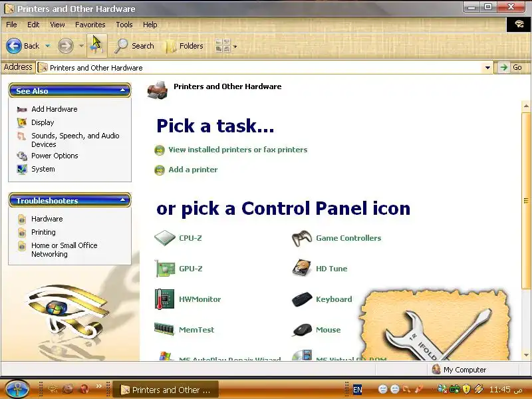Open the Game Controllers text link
Screen dimensions: 532x399
348,238
